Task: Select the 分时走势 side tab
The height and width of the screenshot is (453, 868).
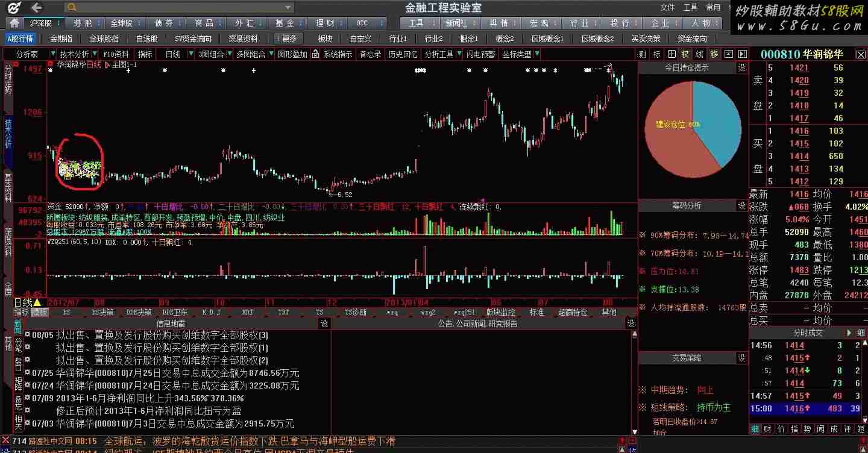Action: 8,80
